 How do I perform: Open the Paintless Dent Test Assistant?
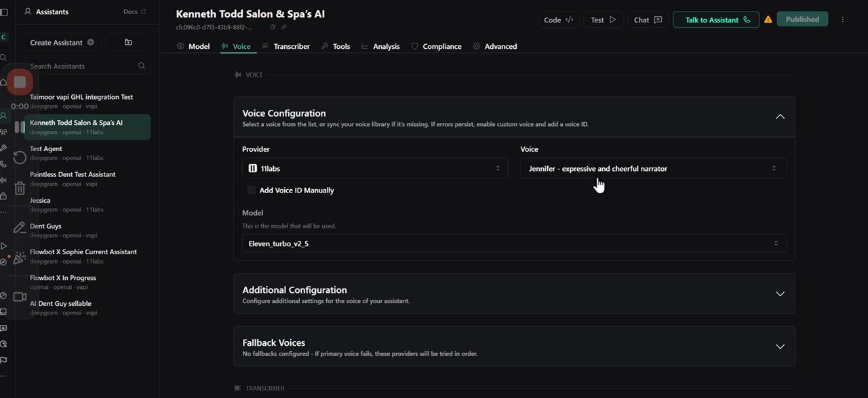pos(87,178)
